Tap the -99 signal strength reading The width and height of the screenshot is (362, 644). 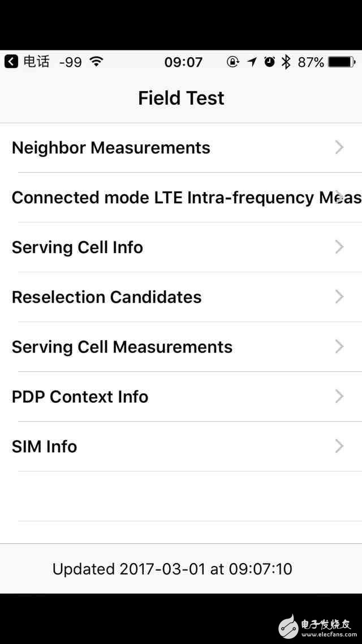[71, 62]
